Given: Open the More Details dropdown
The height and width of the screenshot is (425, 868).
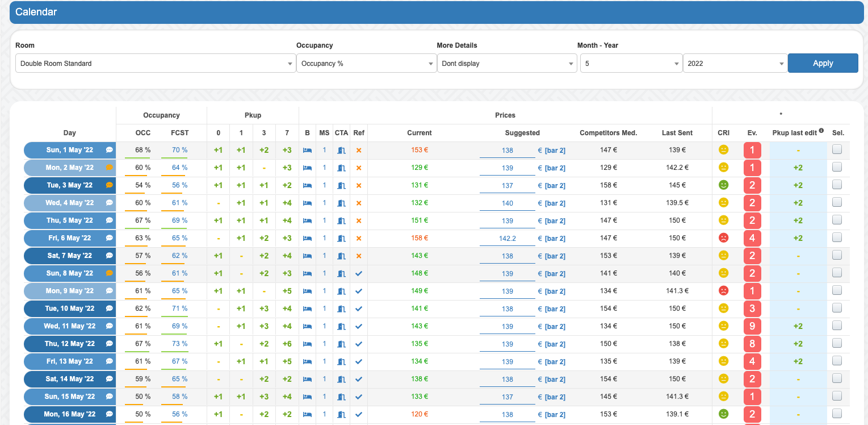Looking at the screenshot, I should [x=506, y=64].
